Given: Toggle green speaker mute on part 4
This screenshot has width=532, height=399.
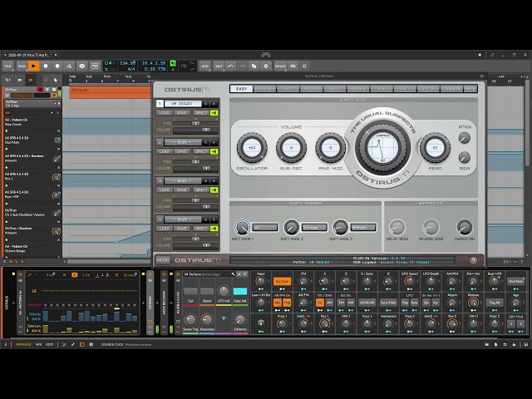Looking at the screenshot, I should (x=214, y=229).
